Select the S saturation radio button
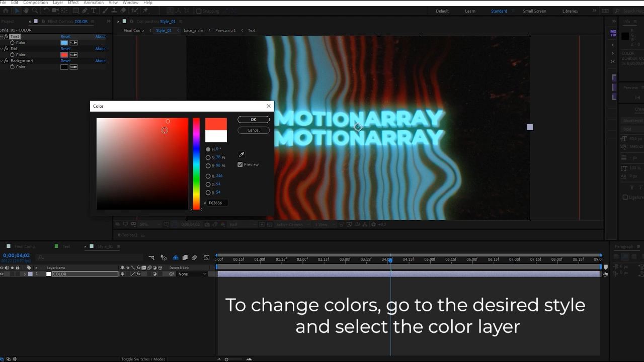Image resolution: width=644 pixels, height=362 pixels. click(x=208, y=158)
